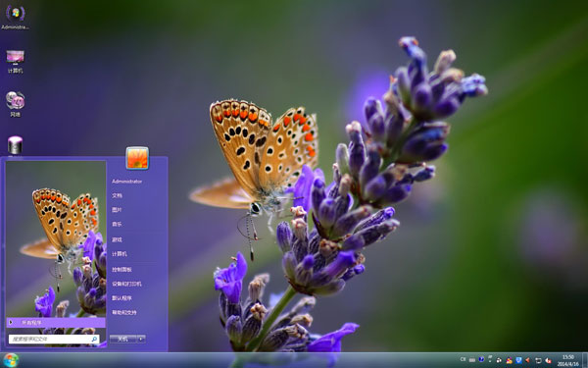The image size is (588, 368).
Task: Open 设备和打印机 in the Start menu
Action: pyautogui.click(x=126, y=284)
